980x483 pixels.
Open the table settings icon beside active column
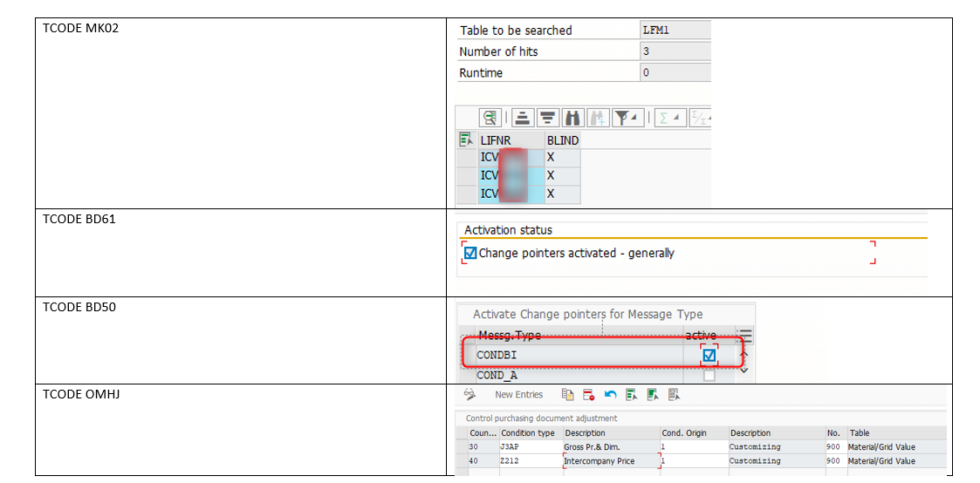[745, 336]
